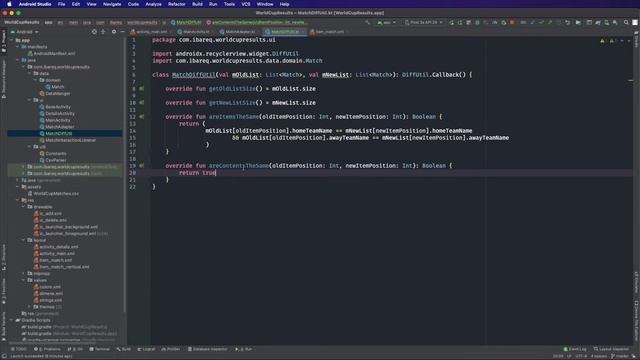Click override gutter icon on line 8

[142, 89]
